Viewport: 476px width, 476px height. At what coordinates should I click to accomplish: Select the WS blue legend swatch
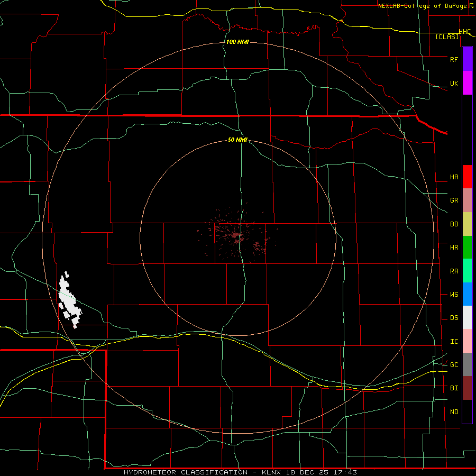click(467, 294)
